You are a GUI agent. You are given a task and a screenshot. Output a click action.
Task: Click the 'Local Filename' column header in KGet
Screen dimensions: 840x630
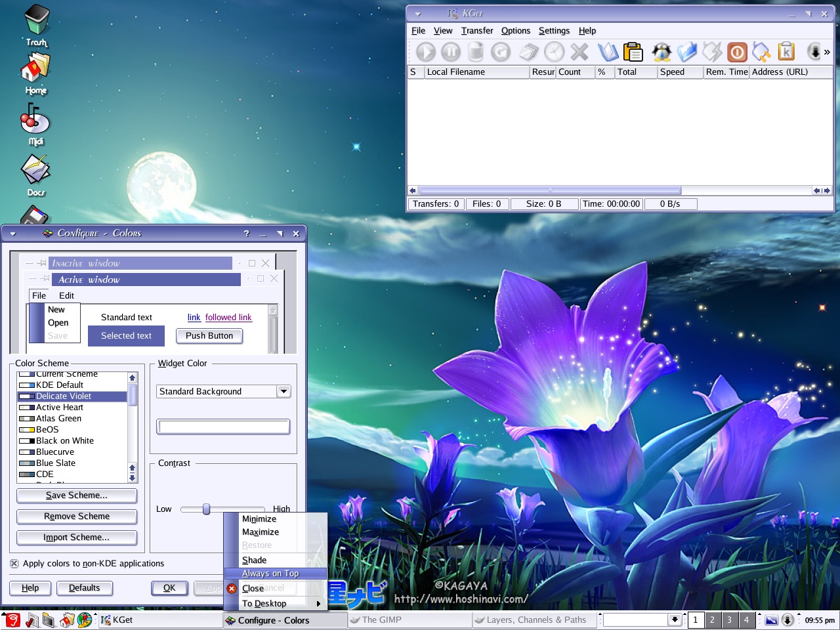pos(476,72)
